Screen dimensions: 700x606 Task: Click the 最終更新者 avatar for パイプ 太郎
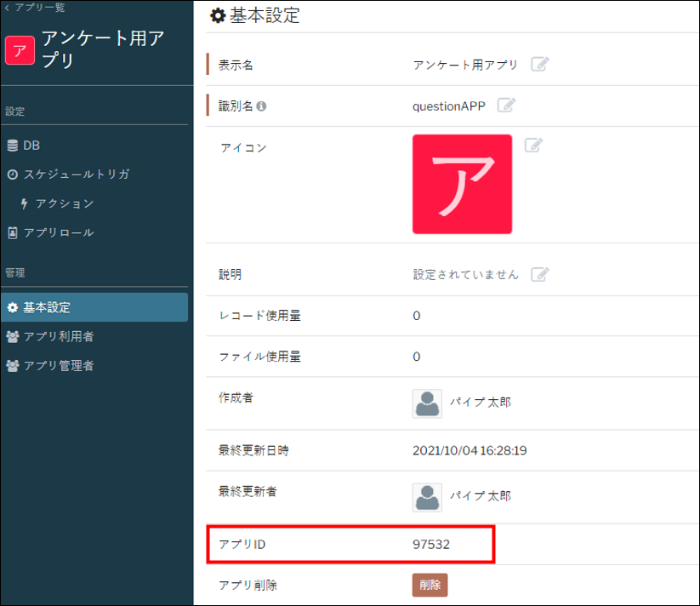(427, 497)
